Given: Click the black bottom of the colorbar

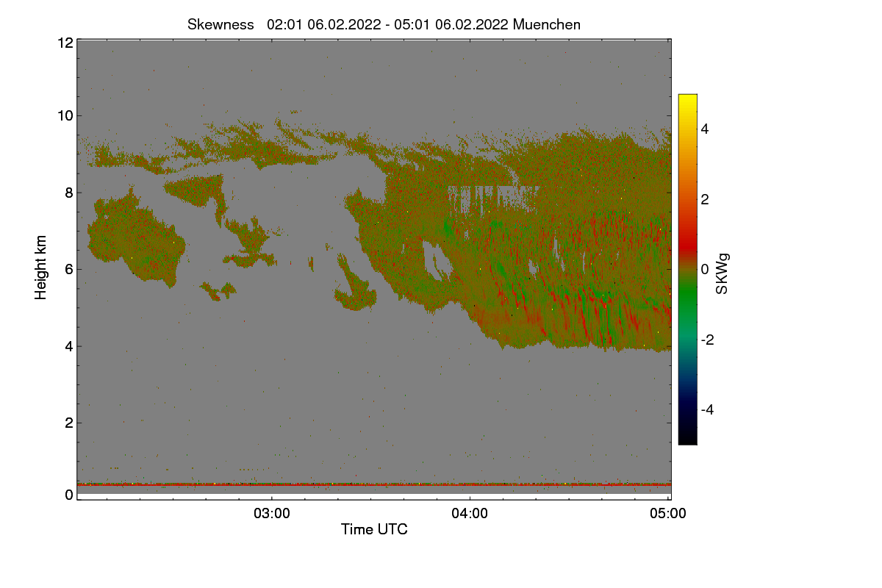Looking at the screenshot, I should 687,438.
